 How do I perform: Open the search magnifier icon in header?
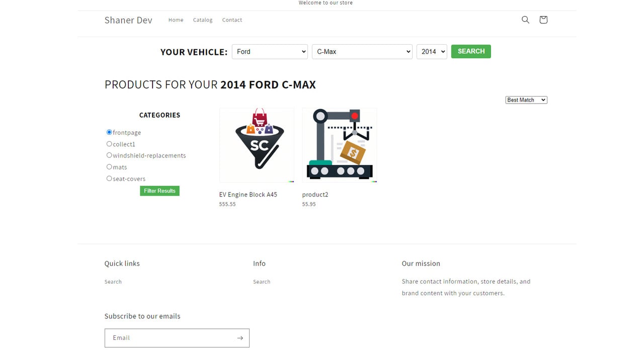click(525, 20)
